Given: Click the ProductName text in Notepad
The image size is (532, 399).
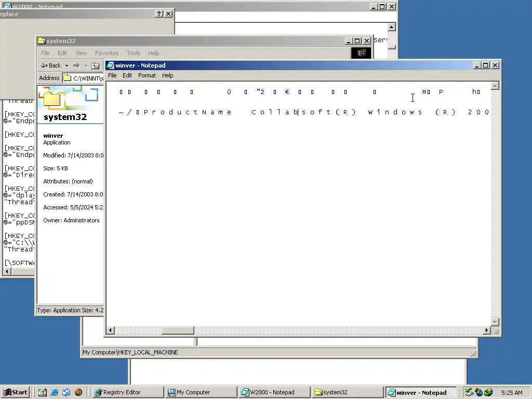Looking at the screenshot, I should (x=188, y=112).
